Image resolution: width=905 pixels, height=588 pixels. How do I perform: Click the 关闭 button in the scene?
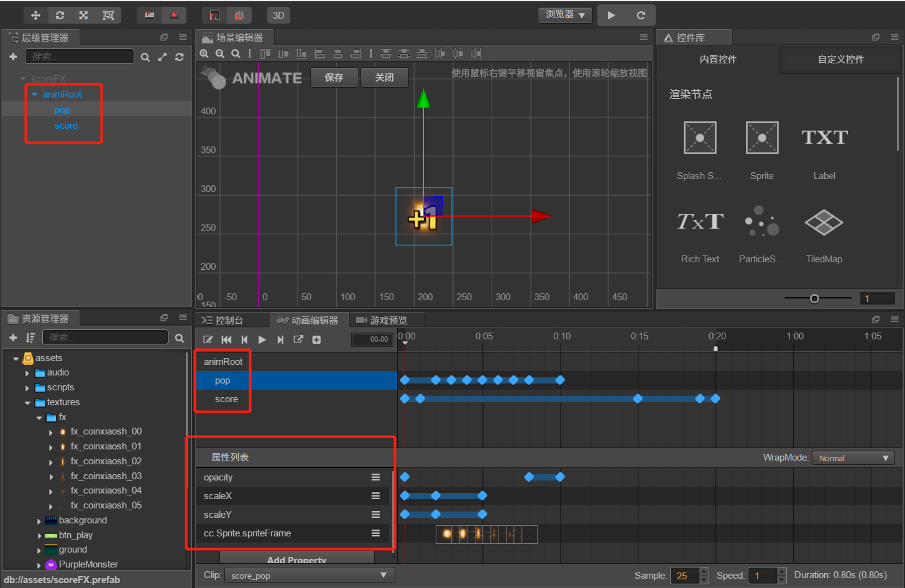(385, 77)
